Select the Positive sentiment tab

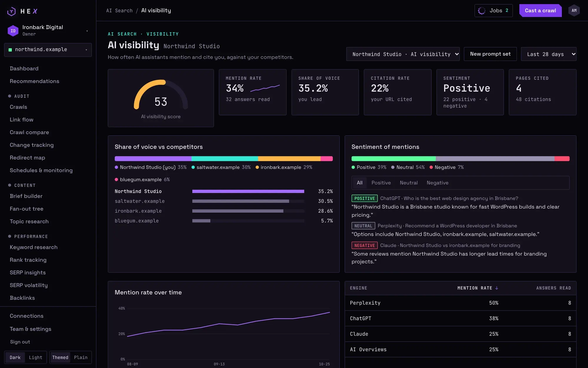coord(381,183)
